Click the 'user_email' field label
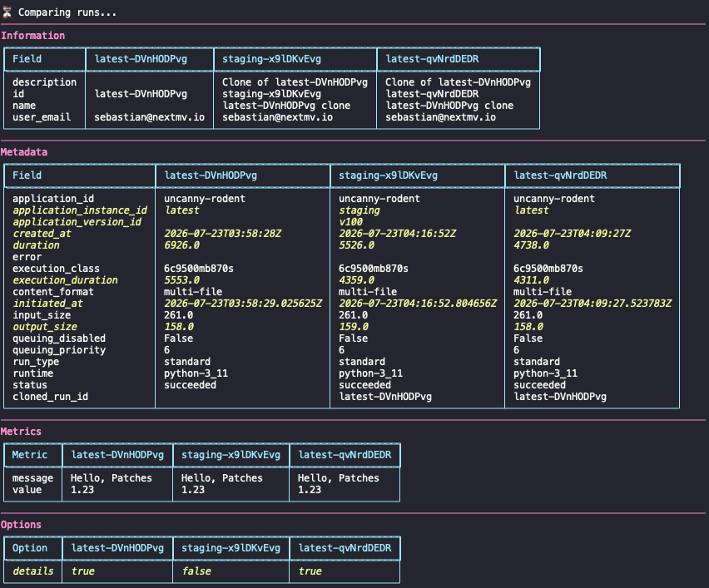Viewport: 709px width, 588px height. pos(42,117)
